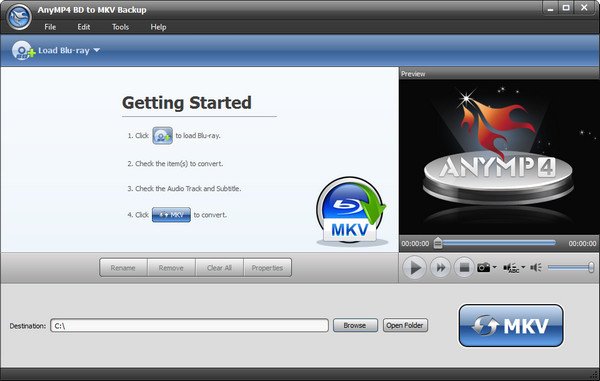Click the Open Folder button
The width and height of the screenshot is (600, 381).
[x=405, y=326]
